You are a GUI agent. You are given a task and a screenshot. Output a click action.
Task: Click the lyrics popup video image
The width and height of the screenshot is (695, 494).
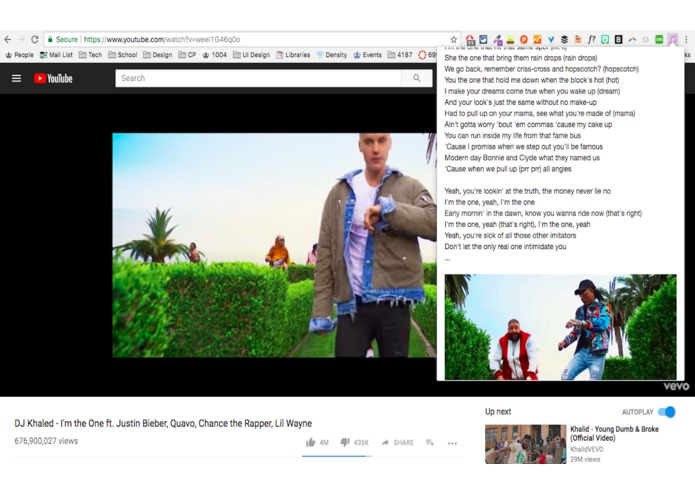tap(560, 327)
